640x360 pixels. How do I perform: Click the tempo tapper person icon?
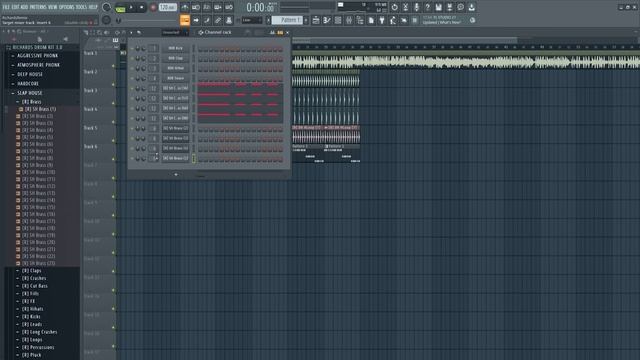pyautogui.click(x=393, y=20)
